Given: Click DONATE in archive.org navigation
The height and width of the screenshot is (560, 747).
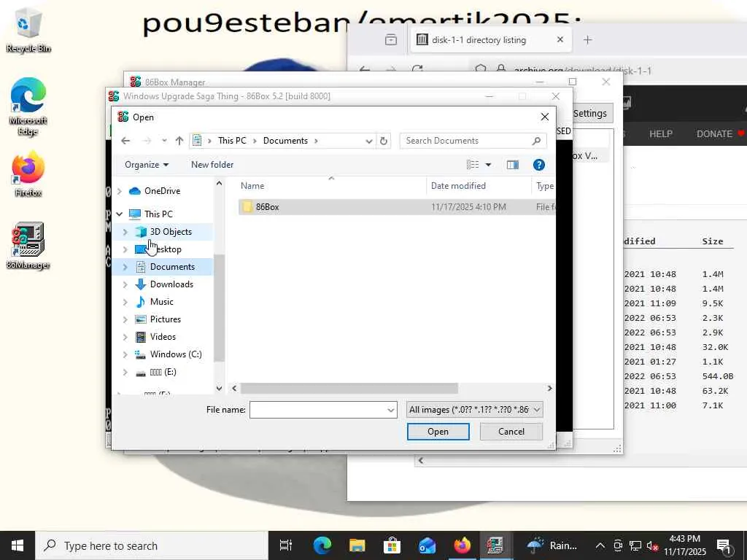Looking at the screenshot, I should coord(714,134).
